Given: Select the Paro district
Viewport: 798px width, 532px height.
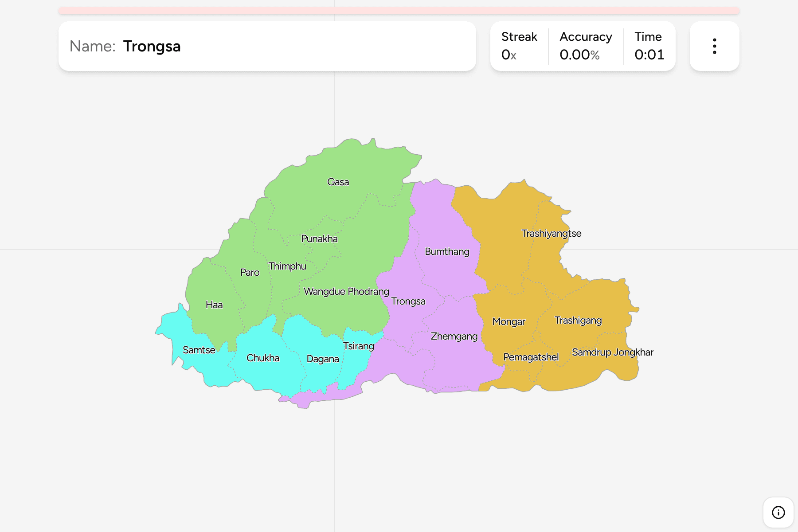Looking at the screenshot, I should tap(250, 273).
